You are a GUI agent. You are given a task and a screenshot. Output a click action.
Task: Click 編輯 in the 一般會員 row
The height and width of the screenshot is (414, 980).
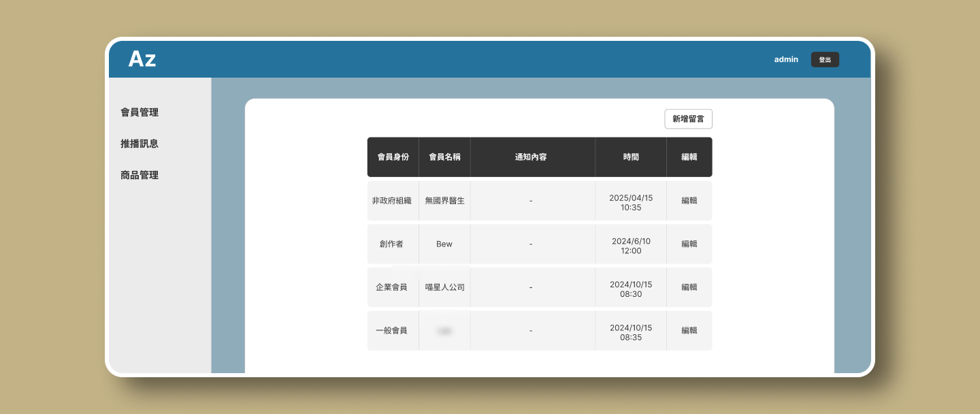point(689,330)
